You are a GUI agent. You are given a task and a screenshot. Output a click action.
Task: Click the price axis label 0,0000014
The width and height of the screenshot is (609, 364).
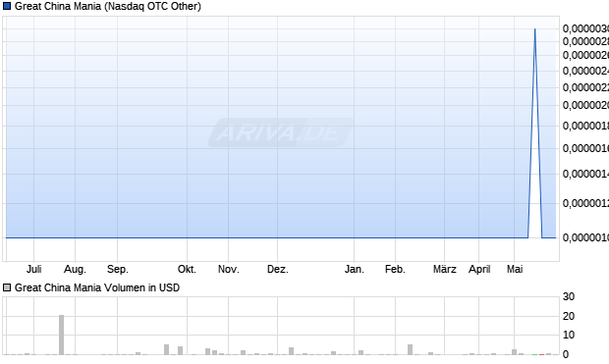point(585,174)
